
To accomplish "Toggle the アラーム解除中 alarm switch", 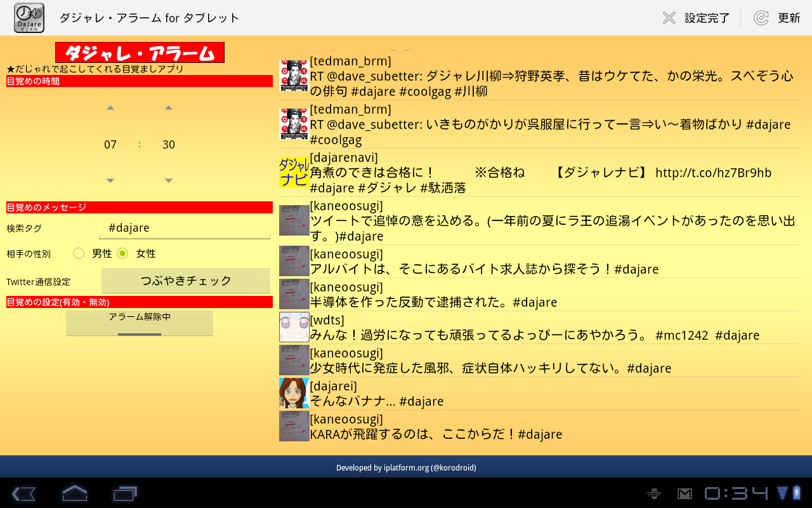I will [x=140, y=323].
